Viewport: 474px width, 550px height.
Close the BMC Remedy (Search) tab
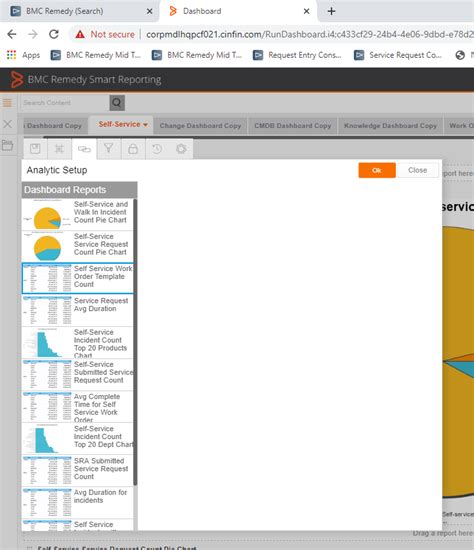coord(149,11)
